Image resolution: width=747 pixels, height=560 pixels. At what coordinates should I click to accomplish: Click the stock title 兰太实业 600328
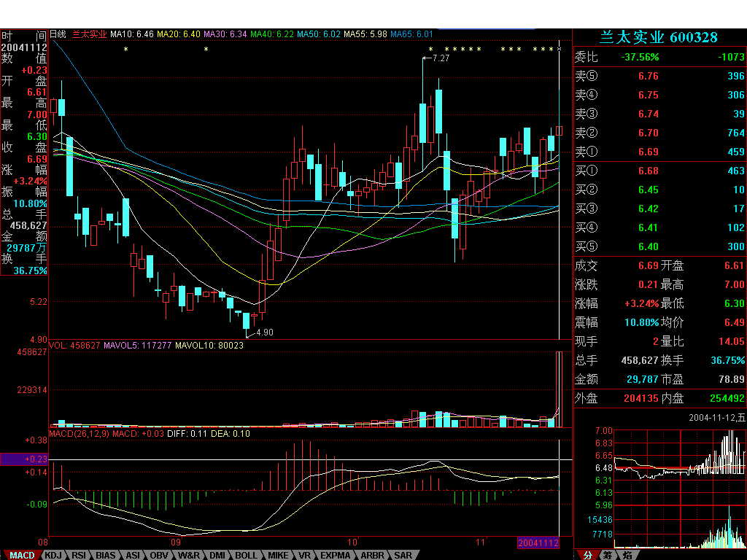pos(658,37)
